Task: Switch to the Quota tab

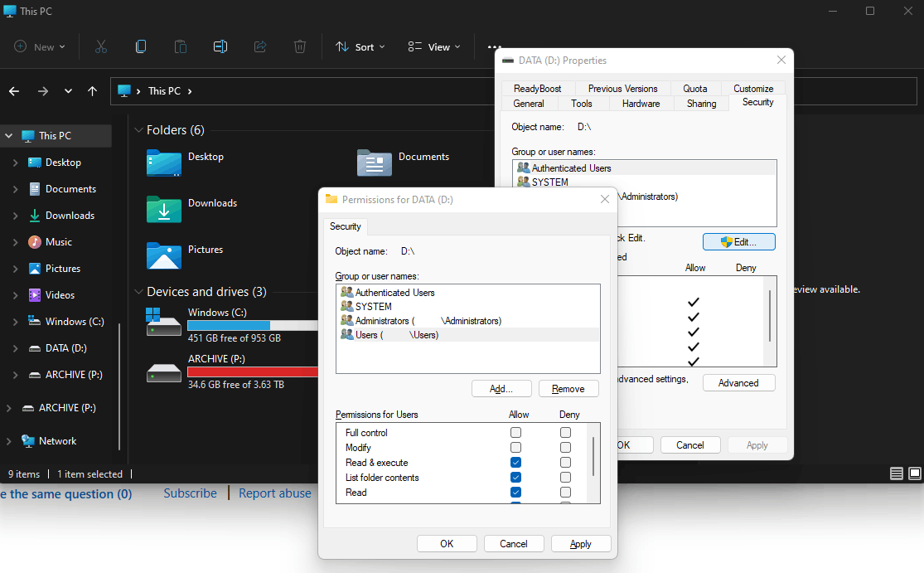Action: pyautogui.click(x=694, y=89)
